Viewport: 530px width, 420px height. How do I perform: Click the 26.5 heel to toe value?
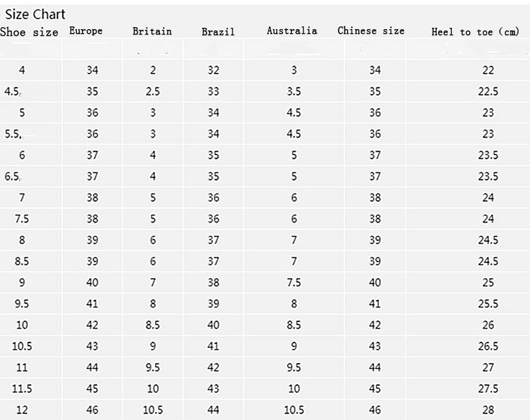pyautogui.click(x=488, y=346)
